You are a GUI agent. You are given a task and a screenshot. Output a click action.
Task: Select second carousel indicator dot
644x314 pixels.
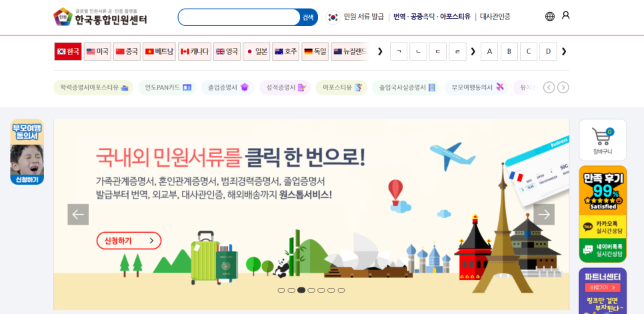pyautogui.click(x=291, y=290)
